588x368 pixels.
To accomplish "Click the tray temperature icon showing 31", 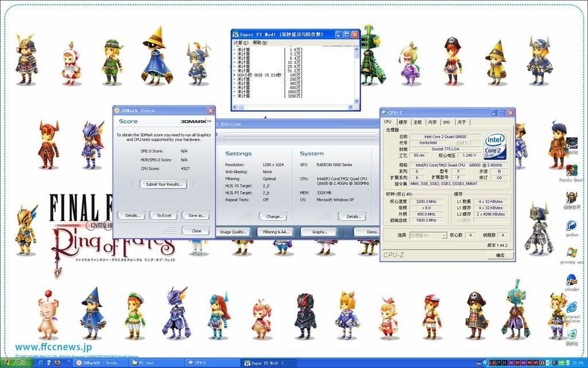I will [x=505, y=363].
